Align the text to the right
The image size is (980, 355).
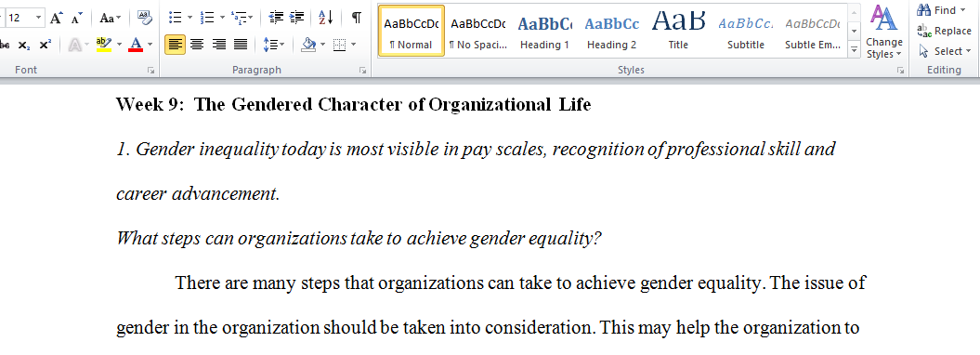point(218,45)
